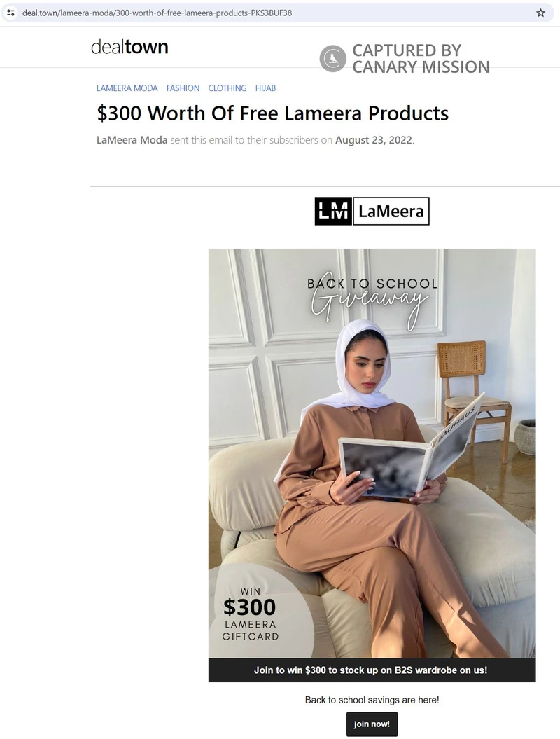The height and width of the screenshot is (739, 560).
Task: Click the August 23, 2022 date
Action: (x=374, y=140)
